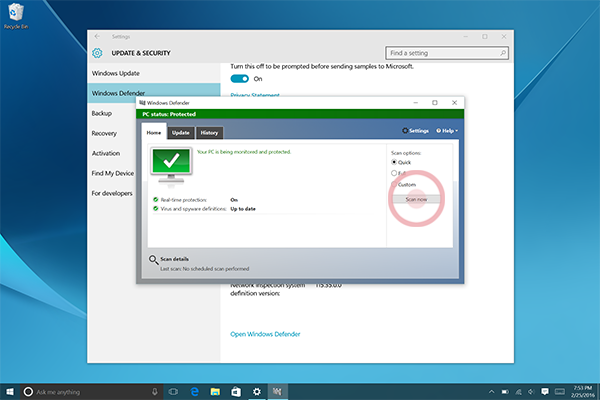600x400 pixels.
Task: Open For developers section
Action: pyautogui.click(x=111, y=193)
